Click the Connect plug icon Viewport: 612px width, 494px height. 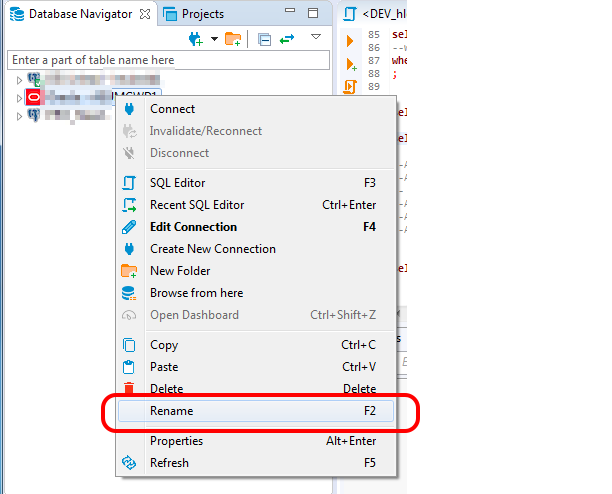click(129, 109)
